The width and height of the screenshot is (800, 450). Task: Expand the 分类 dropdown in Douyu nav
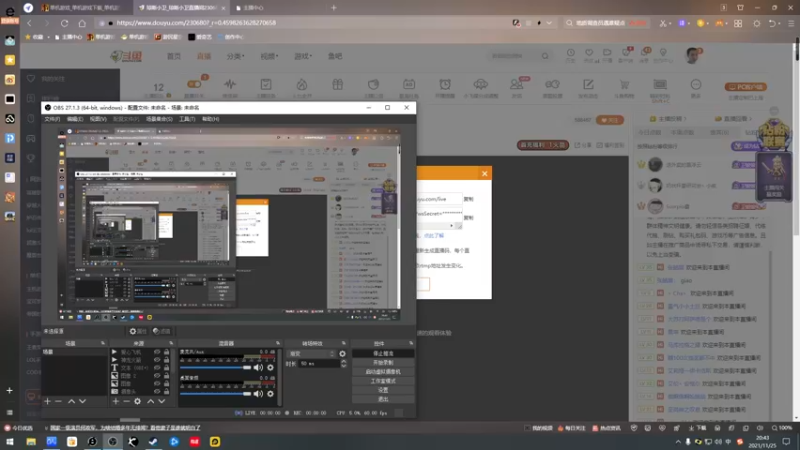(x=235, y=56)
